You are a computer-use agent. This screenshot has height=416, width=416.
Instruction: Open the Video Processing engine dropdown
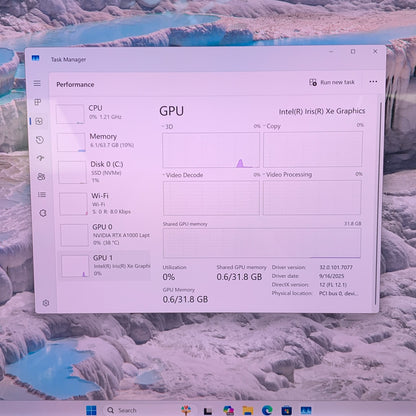click(264, 174)
